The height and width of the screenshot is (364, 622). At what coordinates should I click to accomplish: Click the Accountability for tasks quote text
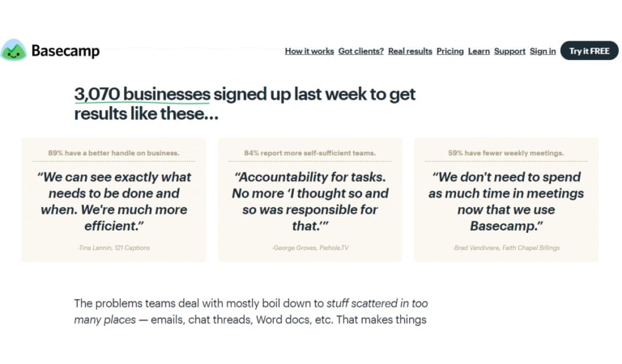[310, 201]
